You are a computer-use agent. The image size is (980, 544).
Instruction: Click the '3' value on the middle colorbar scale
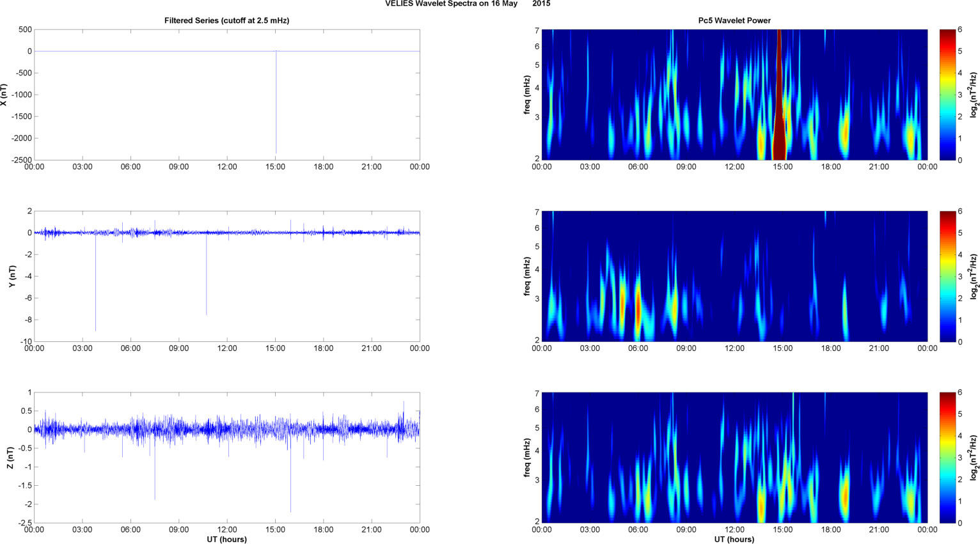click(x=960, y=277)
